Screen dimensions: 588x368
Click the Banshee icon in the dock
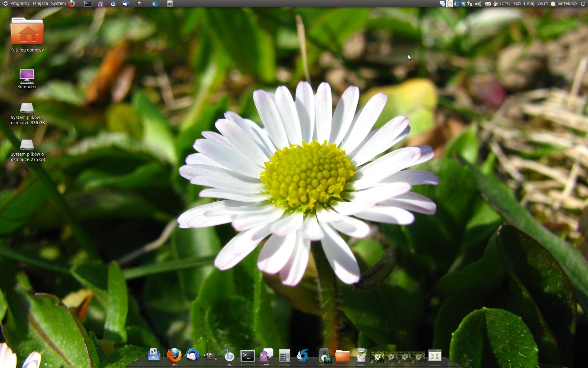(229, 356)
